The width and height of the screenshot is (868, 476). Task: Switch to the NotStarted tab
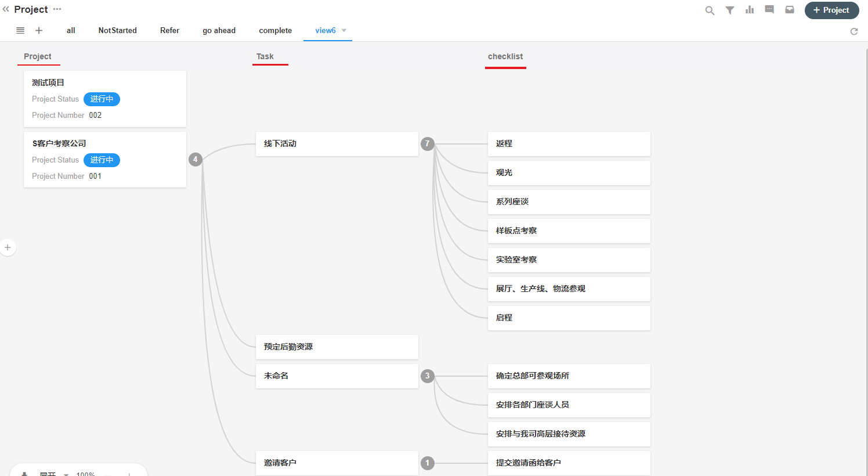pyautogui.click(x=117, y=31)
